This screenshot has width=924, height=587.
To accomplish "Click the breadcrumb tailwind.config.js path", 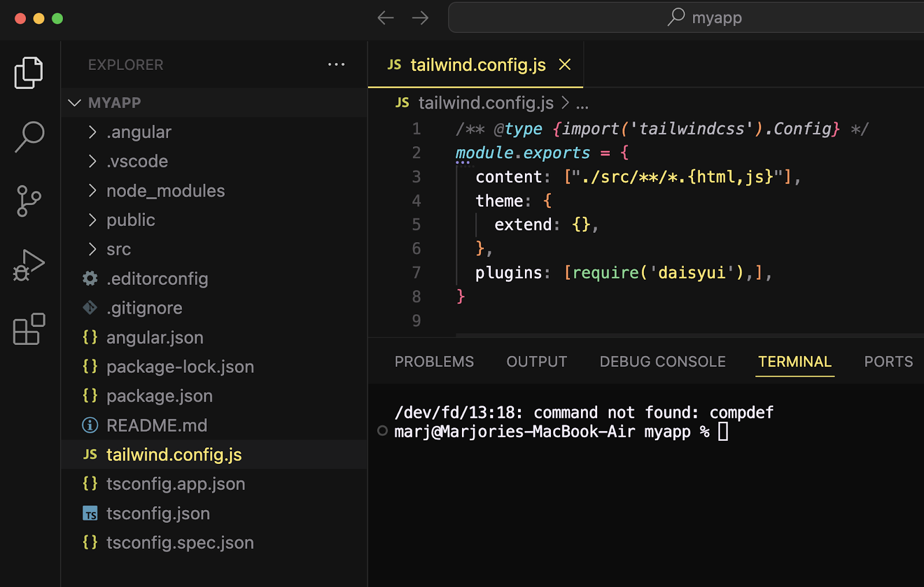I will [486, 103].
